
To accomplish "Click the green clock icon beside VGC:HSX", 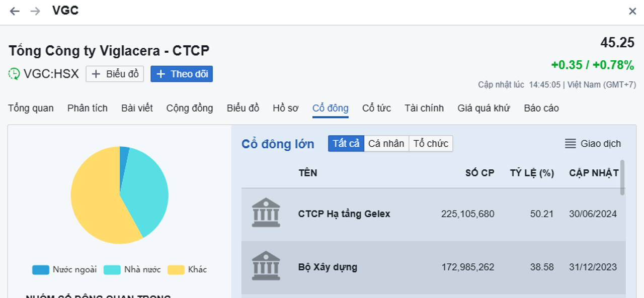I will [14, 74].
